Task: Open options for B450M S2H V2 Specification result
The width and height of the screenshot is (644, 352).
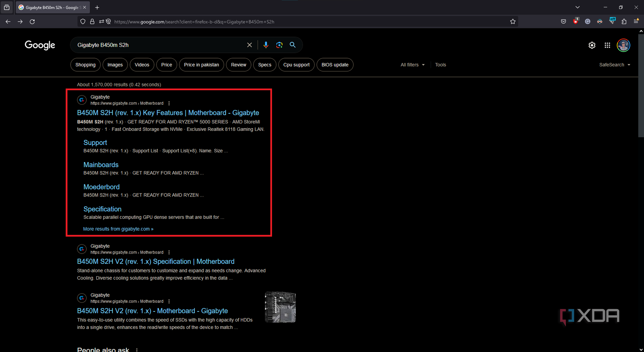Action: 169,252
